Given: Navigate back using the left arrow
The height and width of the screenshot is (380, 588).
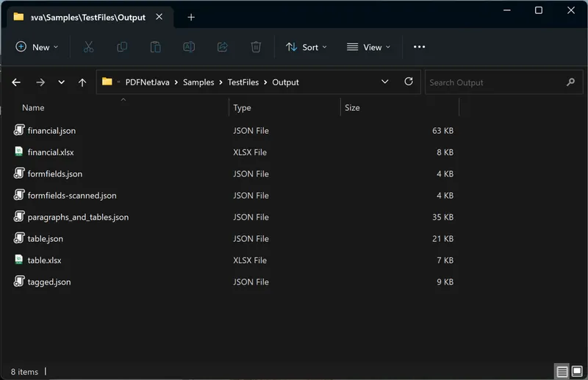Looking at the screenshot, I should 16,82.
